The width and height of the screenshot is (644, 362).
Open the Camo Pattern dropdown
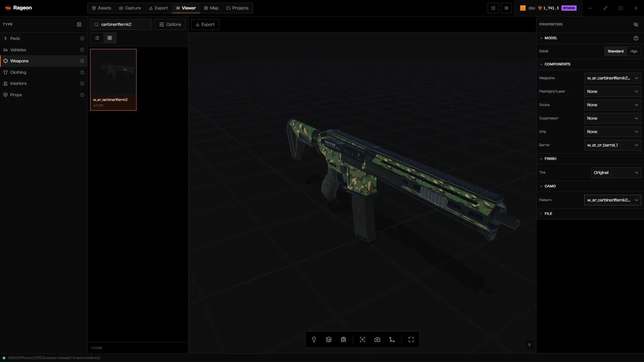[x=612, y=200]
